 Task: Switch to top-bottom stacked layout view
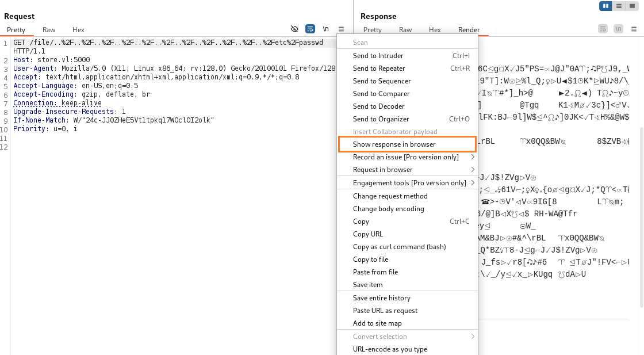click(619, 6)
